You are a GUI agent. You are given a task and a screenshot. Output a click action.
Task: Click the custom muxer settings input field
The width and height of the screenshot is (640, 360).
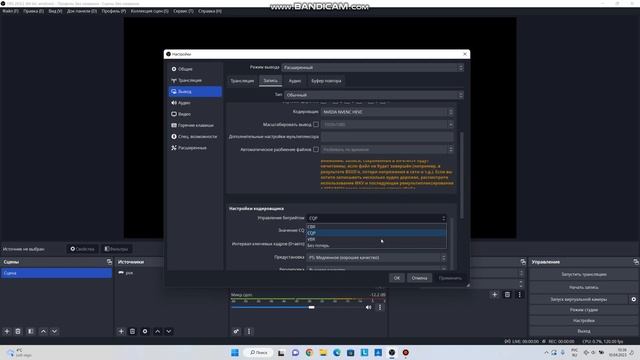[387, 137]
